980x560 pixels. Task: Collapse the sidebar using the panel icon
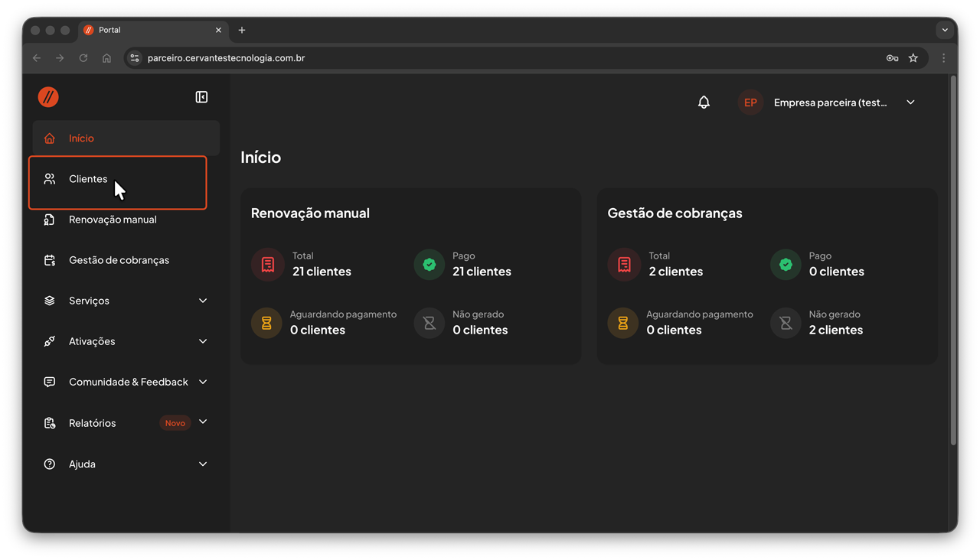(201, 97)
